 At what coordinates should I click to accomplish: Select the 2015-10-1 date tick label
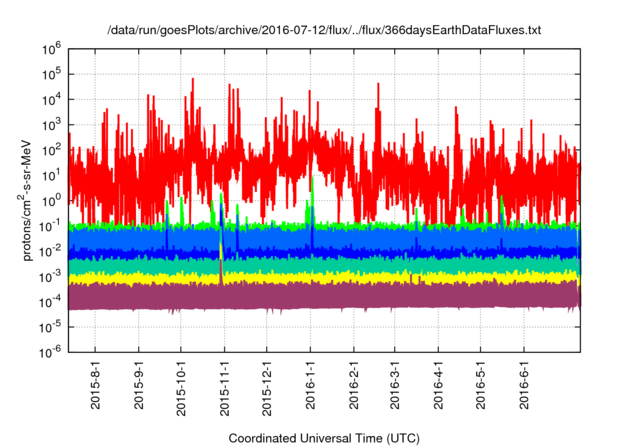(x=181, y=388)
